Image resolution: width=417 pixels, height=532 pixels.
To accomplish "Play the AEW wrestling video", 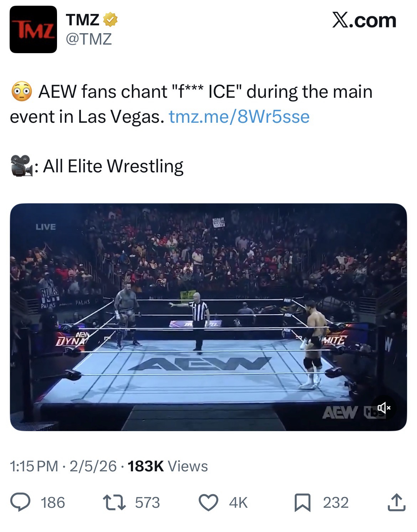I will [208, 317].
